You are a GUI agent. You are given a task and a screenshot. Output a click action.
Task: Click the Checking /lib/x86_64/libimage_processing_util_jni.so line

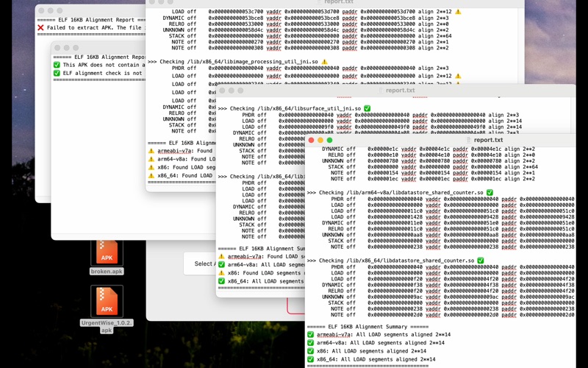233,62
